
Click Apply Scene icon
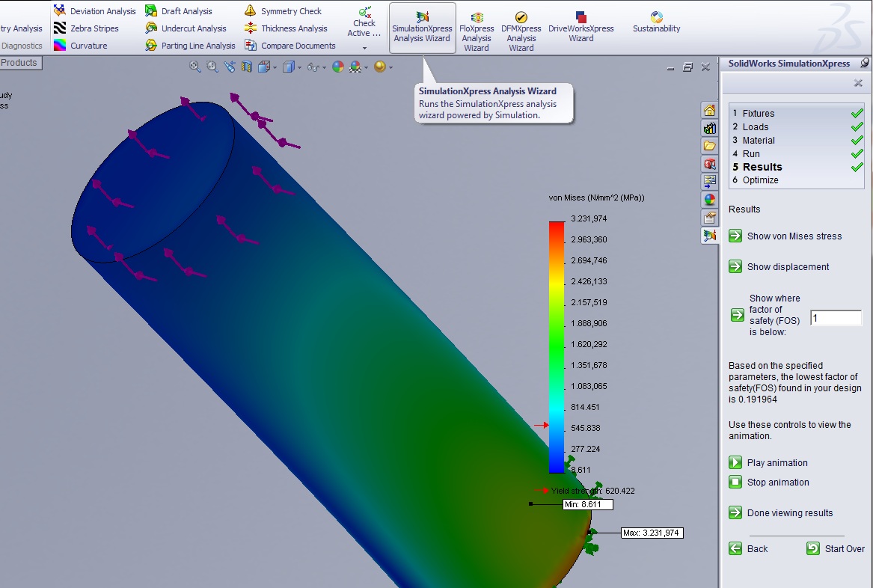(355, 67)
